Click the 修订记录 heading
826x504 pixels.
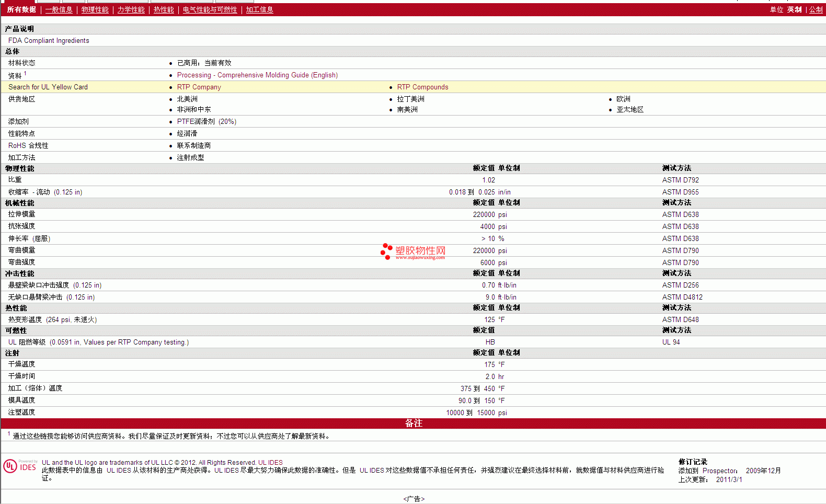693,462
